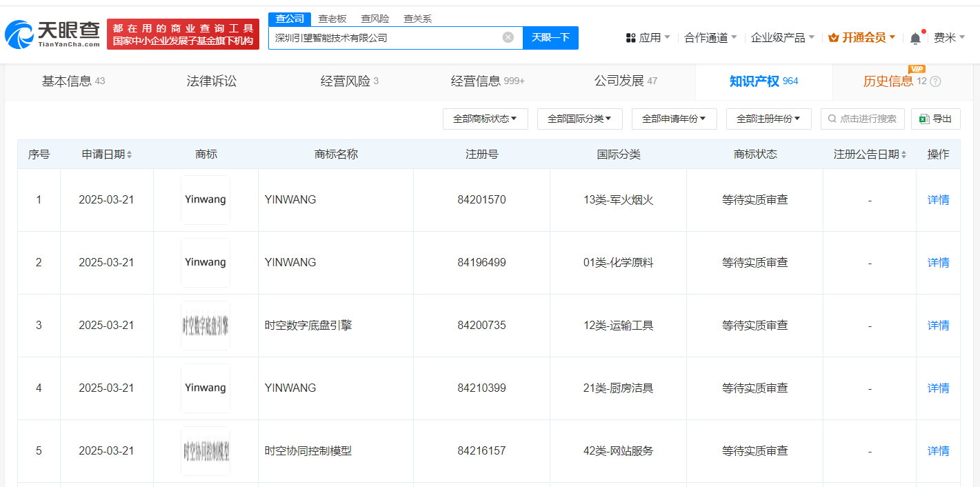Expand the 全部国际分类 dropdown
The height and width of the screenshot is (487, 980).
tap(579, 119)
